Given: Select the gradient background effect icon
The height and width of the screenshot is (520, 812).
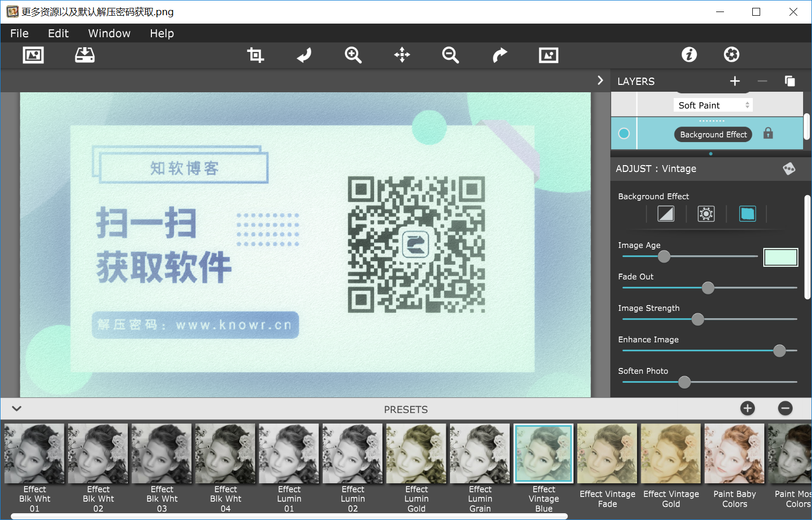Looking at the screenshot, I should 666,214.
